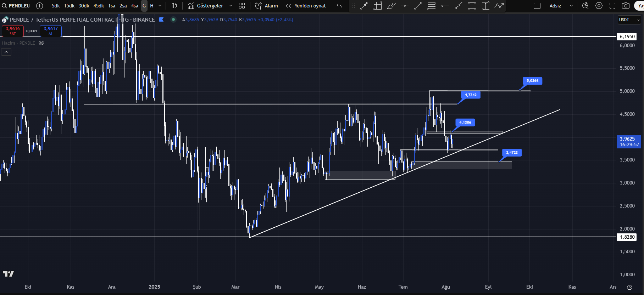This screenshot has width=644, height=295.
Task: Select the Fibonacci grid drawing tool
Action: click(x=378, y=6)
